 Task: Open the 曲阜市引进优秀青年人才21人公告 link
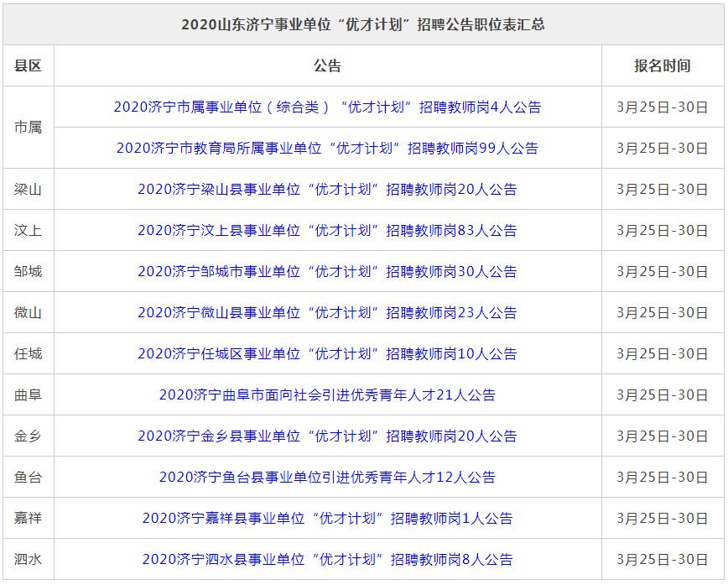pos(327,395)
